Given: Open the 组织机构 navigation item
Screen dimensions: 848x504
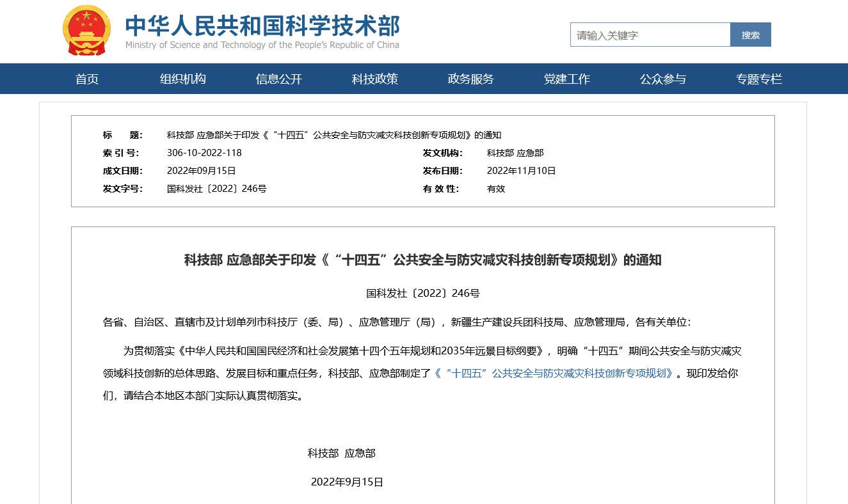Looking at the screenshot, I should (x=183, y=79).
